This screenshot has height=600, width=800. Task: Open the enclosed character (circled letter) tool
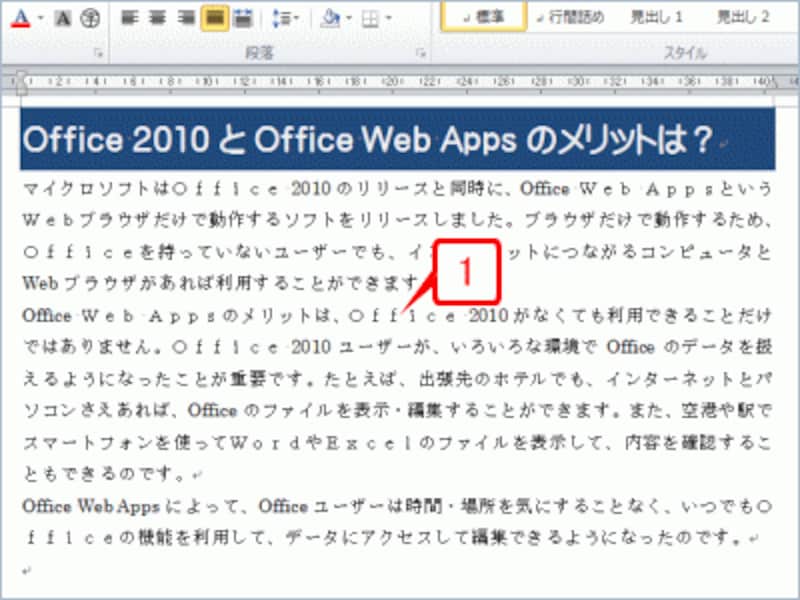click(x=90, y=19)
